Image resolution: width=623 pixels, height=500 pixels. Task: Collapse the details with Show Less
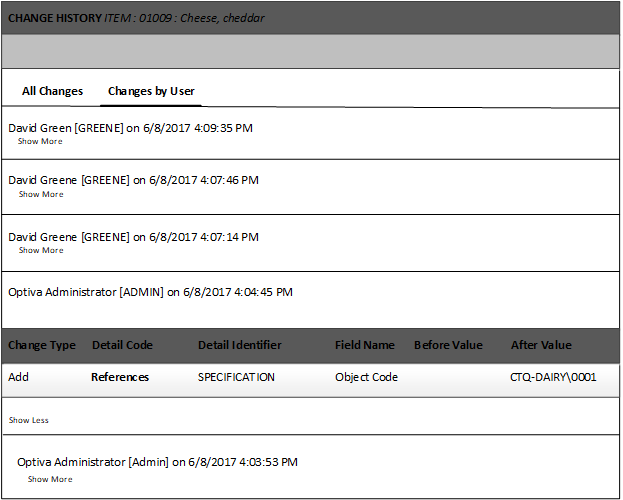[28, 421]
